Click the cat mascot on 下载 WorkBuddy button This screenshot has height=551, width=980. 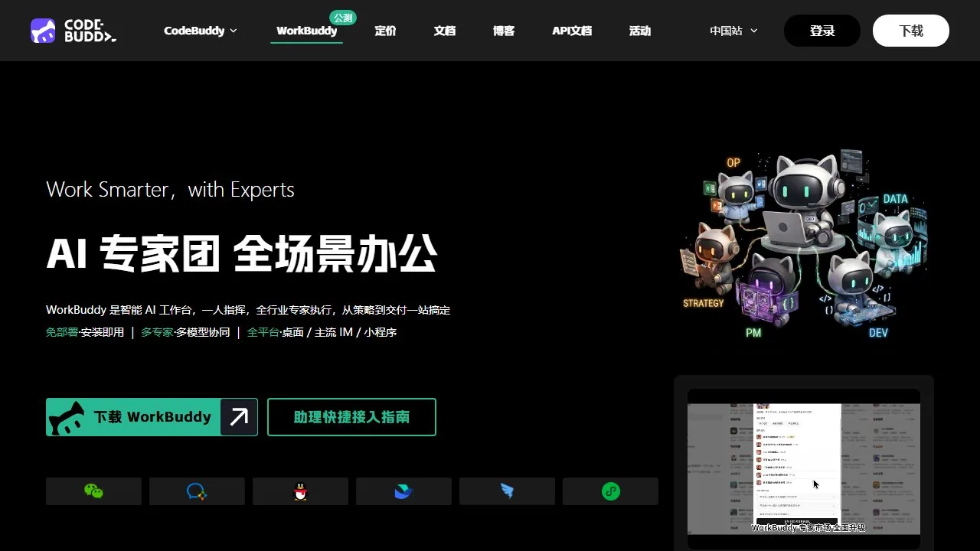tap(67, 419)
